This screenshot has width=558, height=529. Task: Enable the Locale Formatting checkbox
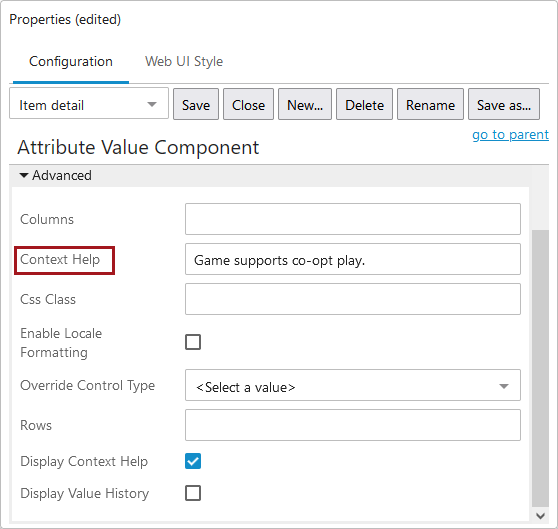pyautogui.click(x=193, y=342)
